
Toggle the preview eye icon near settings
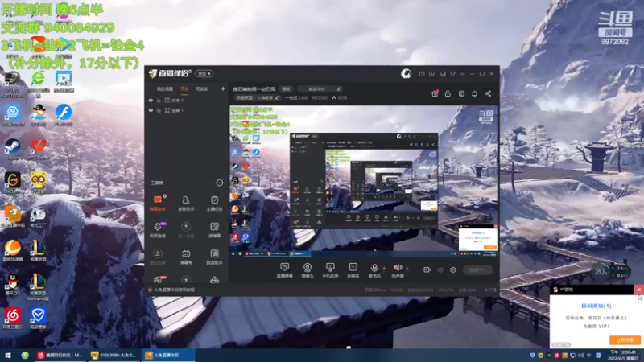click(440, 269)
